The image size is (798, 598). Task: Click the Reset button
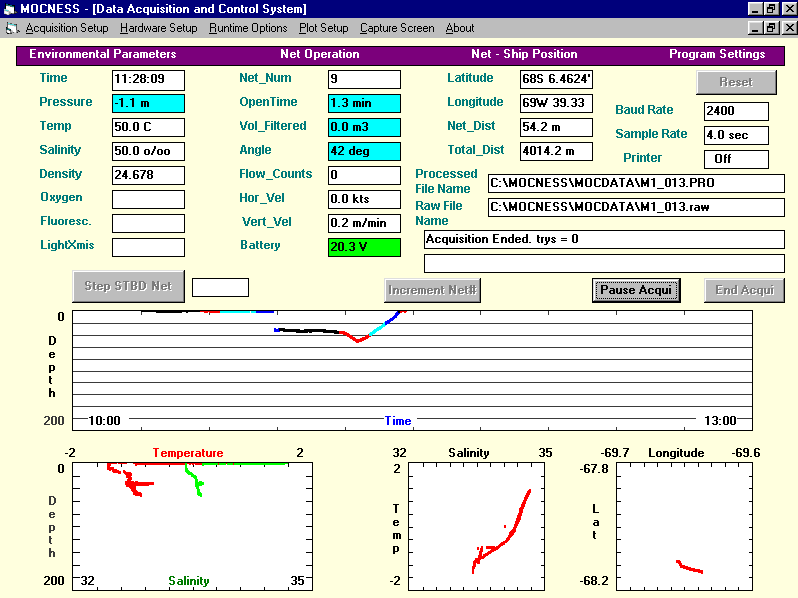[x=736, y=82]
